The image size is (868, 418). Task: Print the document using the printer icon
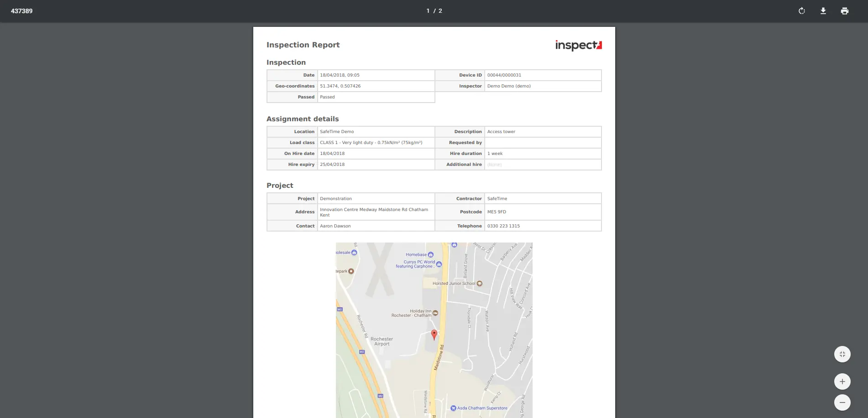(x=844, y=11)
